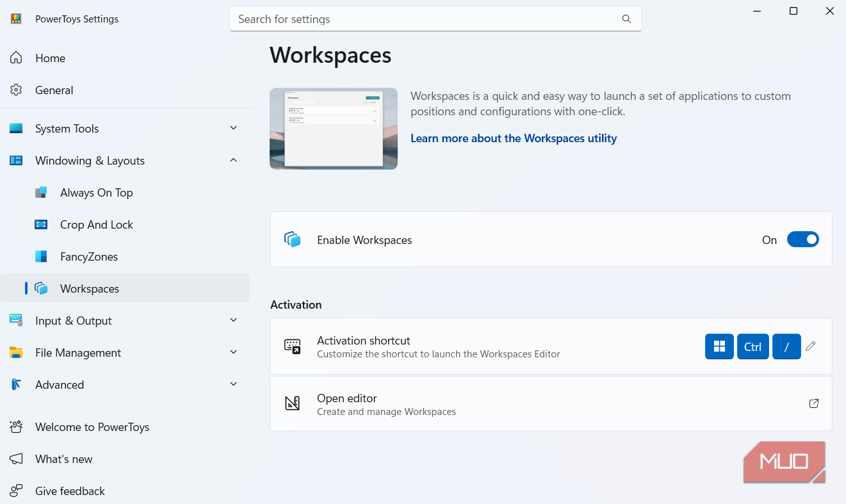Image resolution: width=846 pixels, height=504 pixels.
Task: Click the System Tools icon
Action: pyautogui.click(x=17, y=128)
